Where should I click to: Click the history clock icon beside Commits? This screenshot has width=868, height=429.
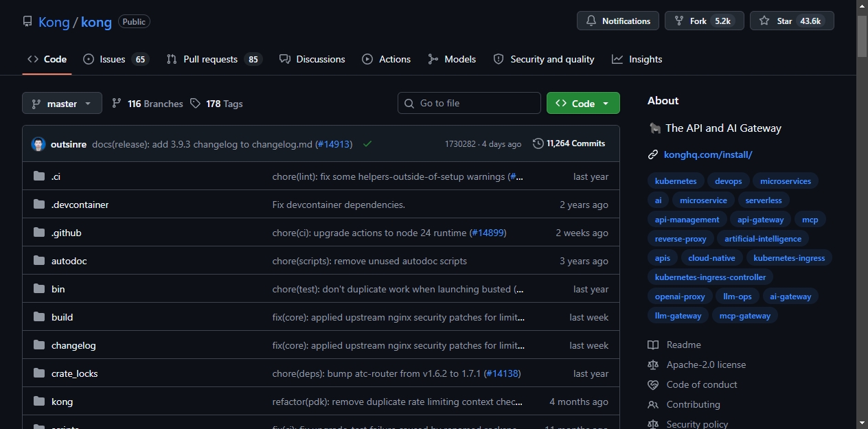[538, 143]
